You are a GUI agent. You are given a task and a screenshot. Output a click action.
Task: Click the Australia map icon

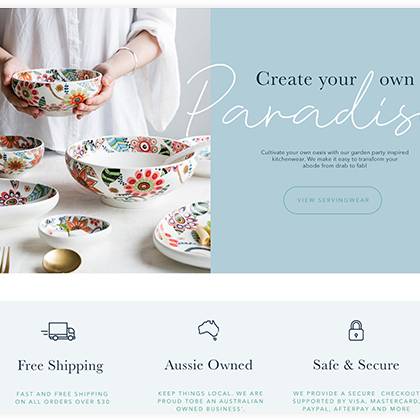point(209,330)
